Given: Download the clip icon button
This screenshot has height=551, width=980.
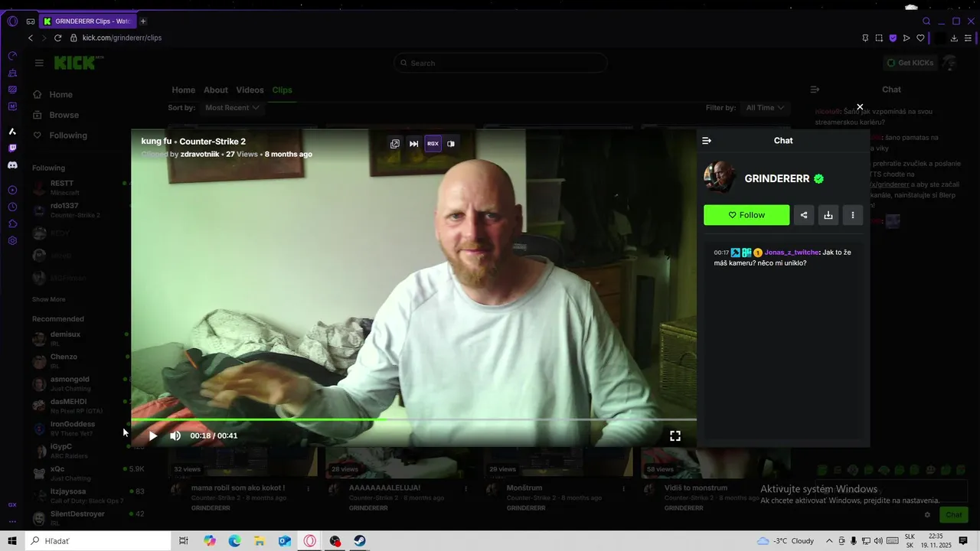Looking at the screenshot, I should (x=828, y=215).
